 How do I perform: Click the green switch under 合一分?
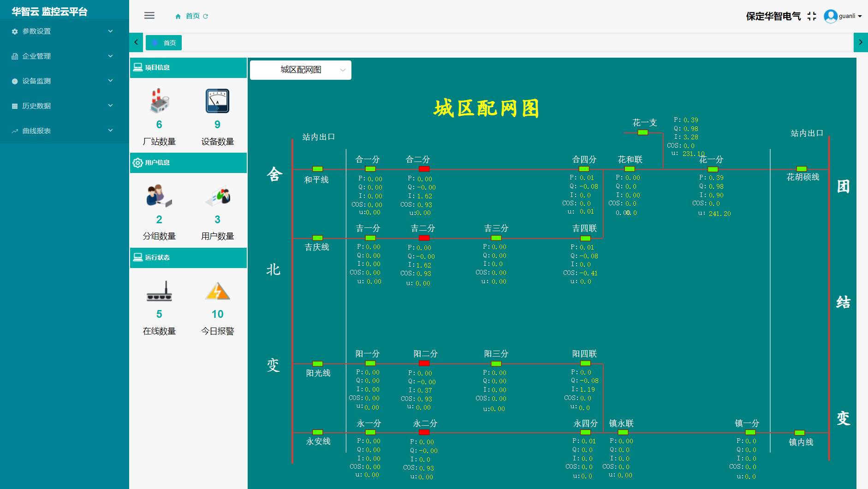coord(370,169)
